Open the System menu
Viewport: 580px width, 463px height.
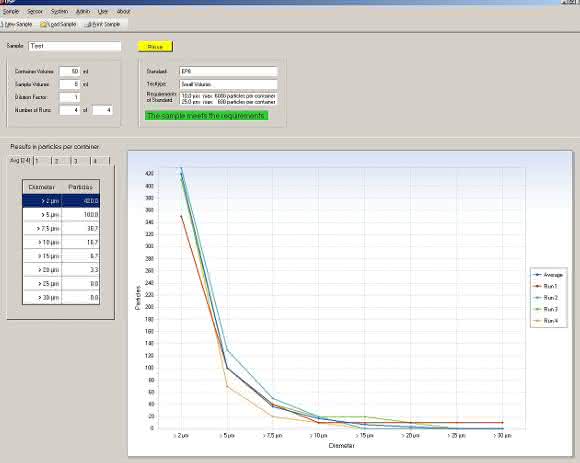59,11
